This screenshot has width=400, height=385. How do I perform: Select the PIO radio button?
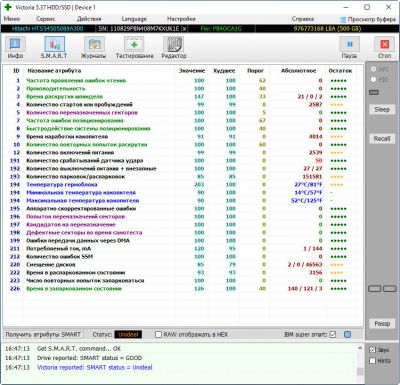[x=374, y=80]
